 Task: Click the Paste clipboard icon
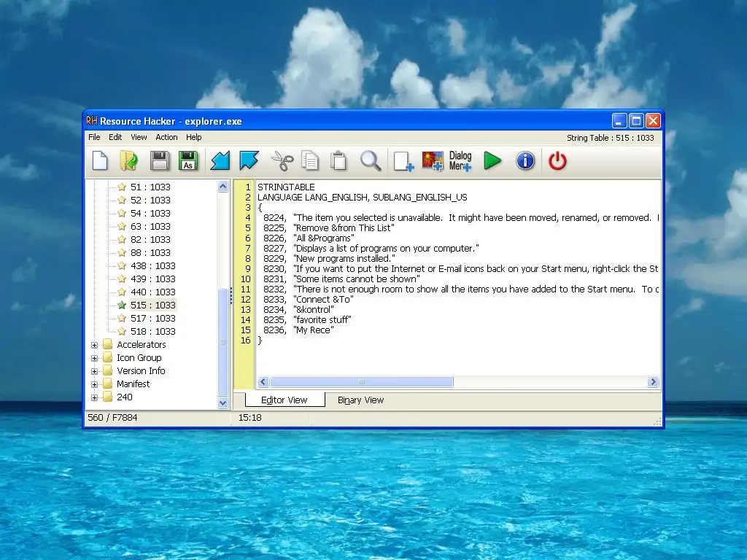(x=338, y=160)
